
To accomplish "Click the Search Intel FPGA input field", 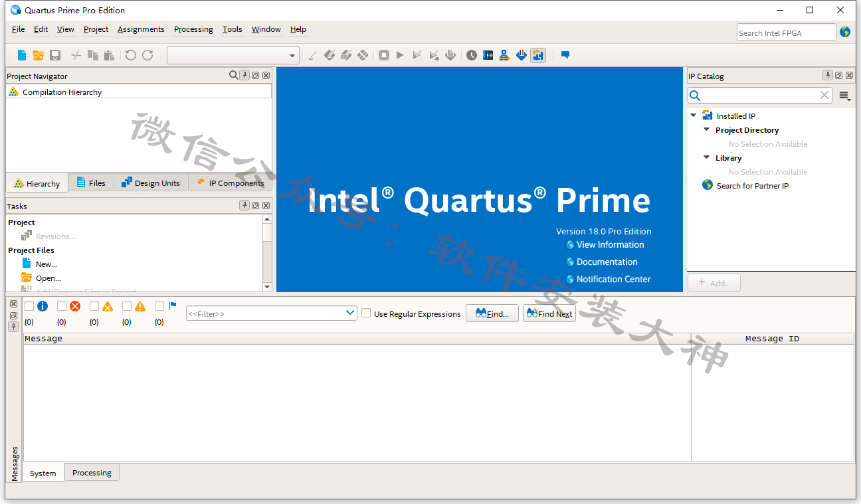I will coord(787,33).
